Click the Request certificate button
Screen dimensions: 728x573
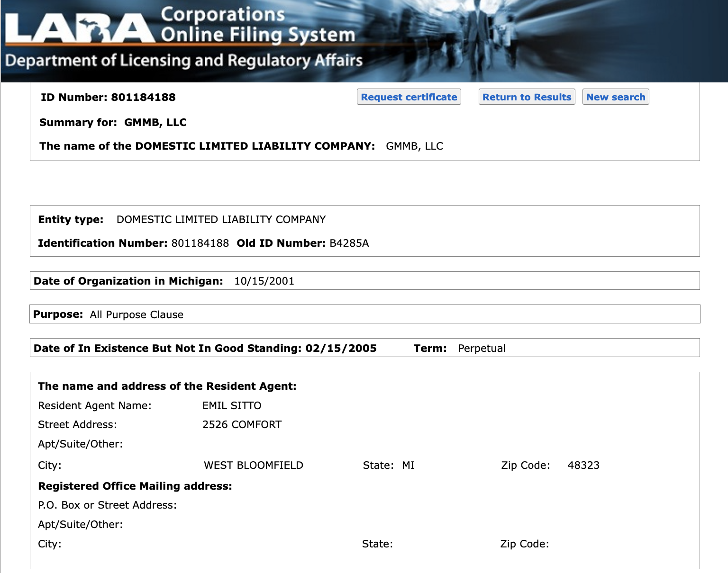(409, 97)
